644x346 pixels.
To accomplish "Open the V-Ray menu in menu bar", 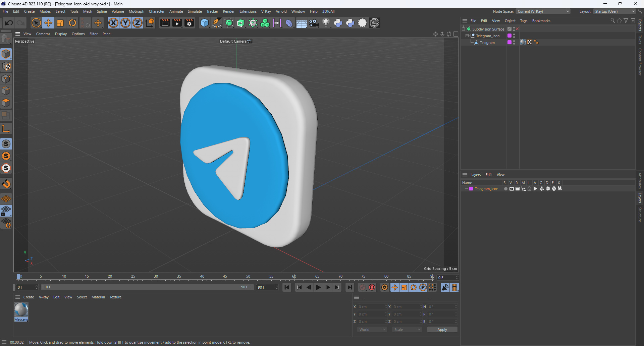I will tap(266, 11).
